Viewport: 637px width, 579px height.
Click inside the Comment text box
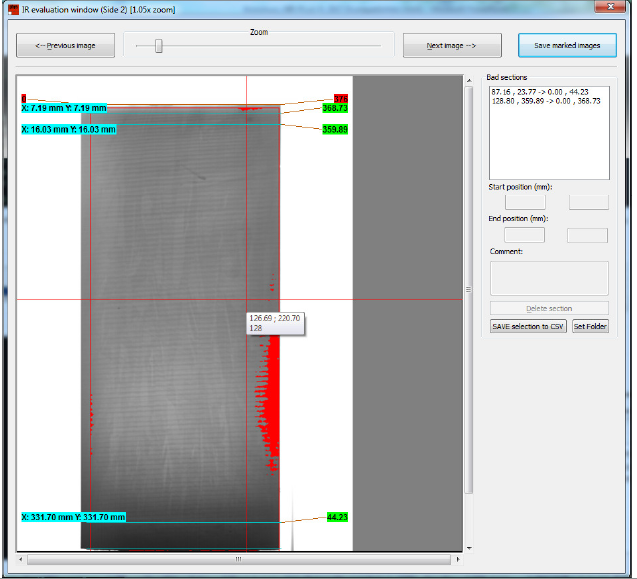548,277
